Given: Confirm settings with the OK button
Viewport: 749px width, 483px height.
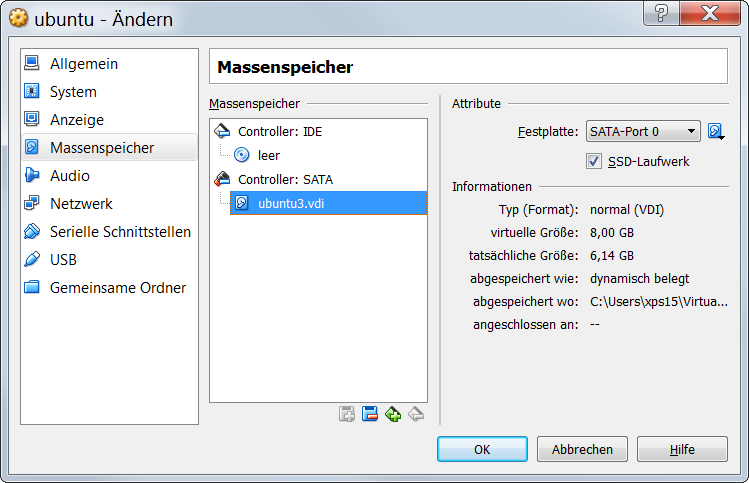Looking at the screenshot, I should (482, 449).
